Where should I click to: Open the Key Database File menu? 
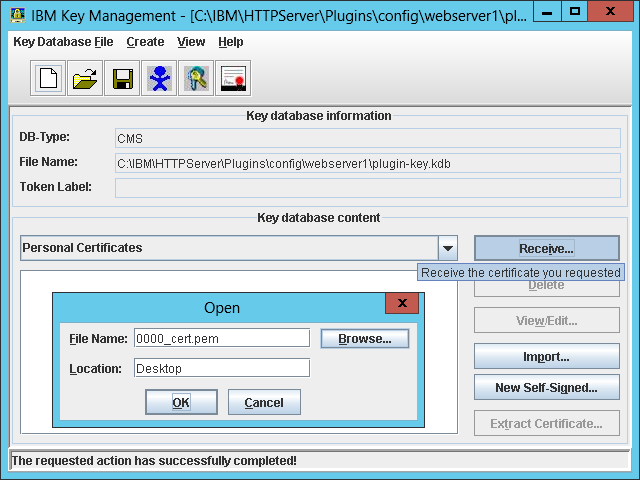click(x=63, y=42)
